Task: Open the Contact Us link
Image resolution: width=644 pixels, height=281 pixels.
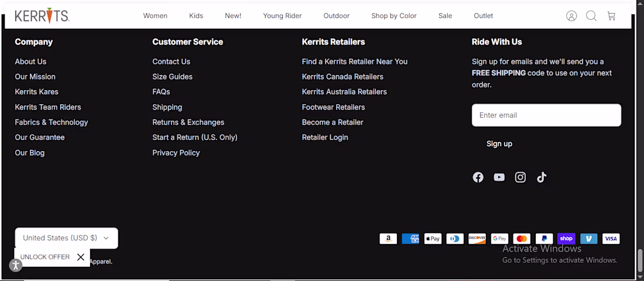Action: click(172, 61)
